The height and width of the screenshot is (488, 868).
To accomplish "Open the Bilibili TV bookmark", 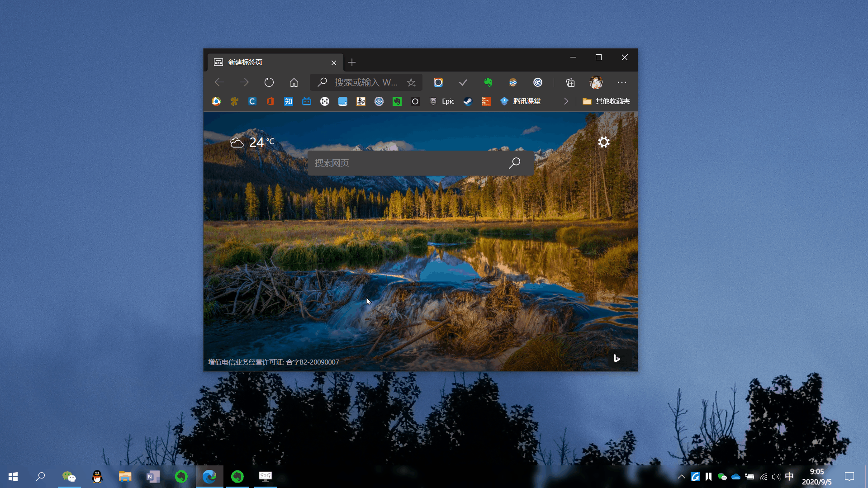I will pos(307,101).
